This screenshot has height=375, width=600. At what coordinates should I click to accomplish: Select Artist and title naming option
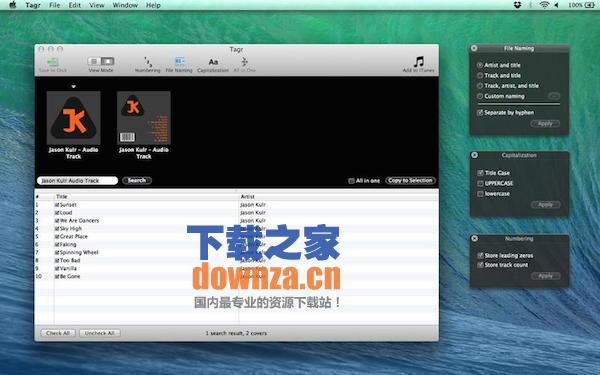click(480, 65)
